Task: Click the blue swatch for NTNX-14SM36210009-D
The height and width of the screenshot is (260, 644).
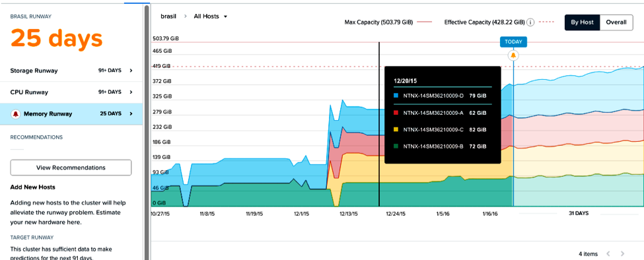Action: tap(396, 96)
